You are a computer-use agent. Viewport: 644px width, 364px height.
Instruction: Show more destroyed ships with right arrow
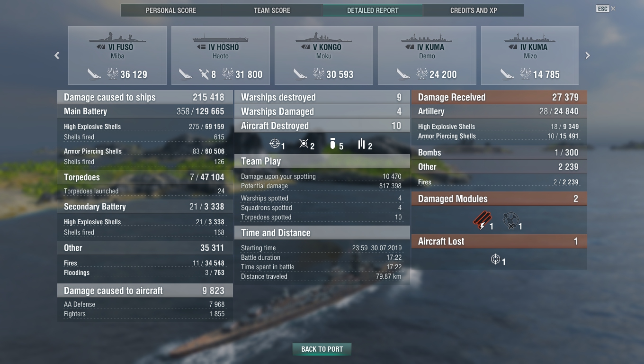pos(588,55)
